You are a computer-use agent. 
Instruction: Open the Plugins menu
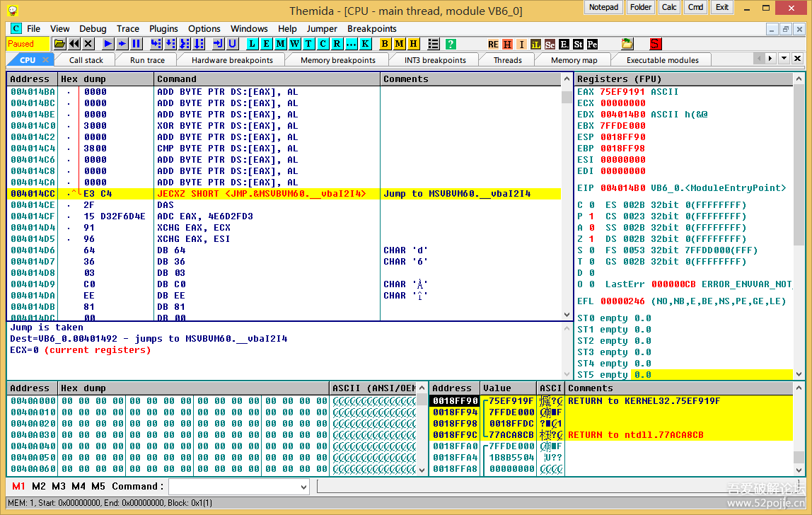(x=163, y=28)
